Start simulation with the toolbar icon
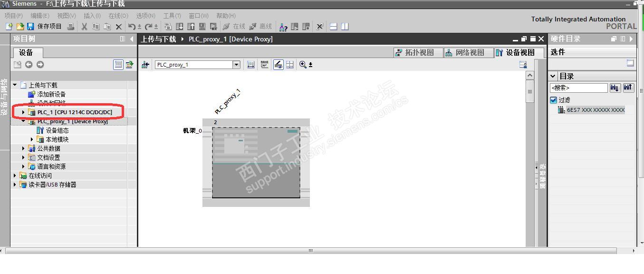 point(202,27)
